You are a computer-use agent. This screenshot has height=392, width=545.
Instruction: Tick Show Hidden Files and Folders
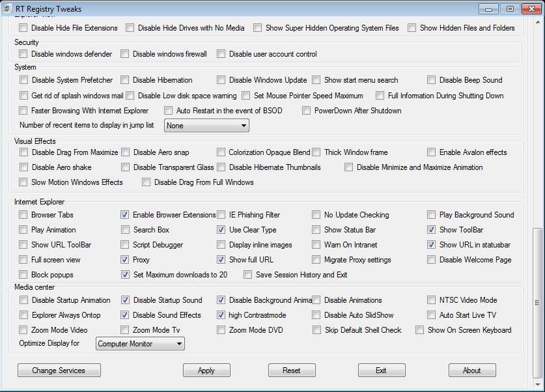pyautogui.click(x=412, y=28)
